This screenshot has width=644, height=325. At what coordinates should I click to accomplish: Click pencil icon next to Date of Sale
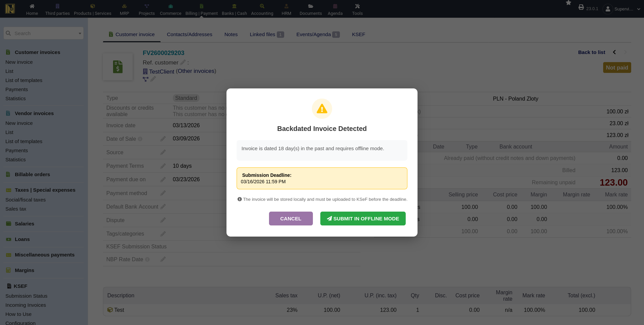[x=163, y=139]
